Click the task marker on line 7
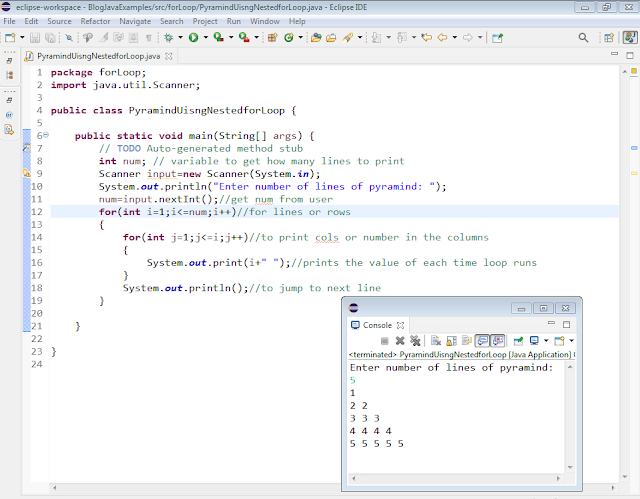 tap(27, 149)
